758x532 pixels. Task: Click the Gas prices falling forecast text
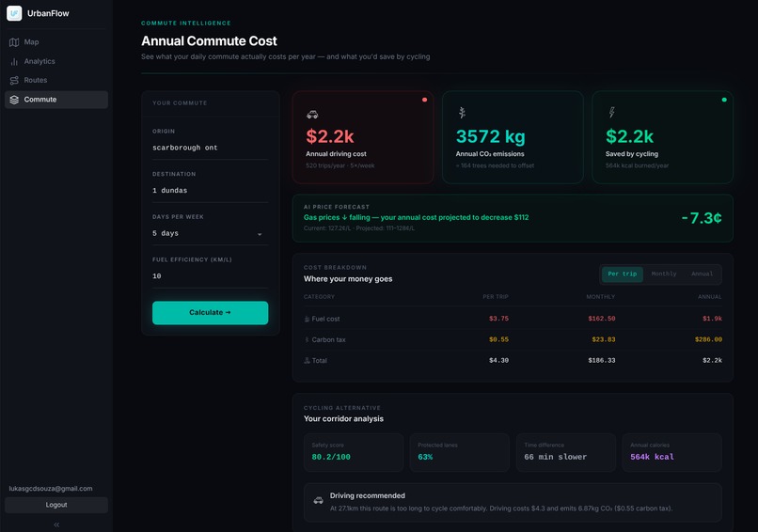tap(416, 217)
